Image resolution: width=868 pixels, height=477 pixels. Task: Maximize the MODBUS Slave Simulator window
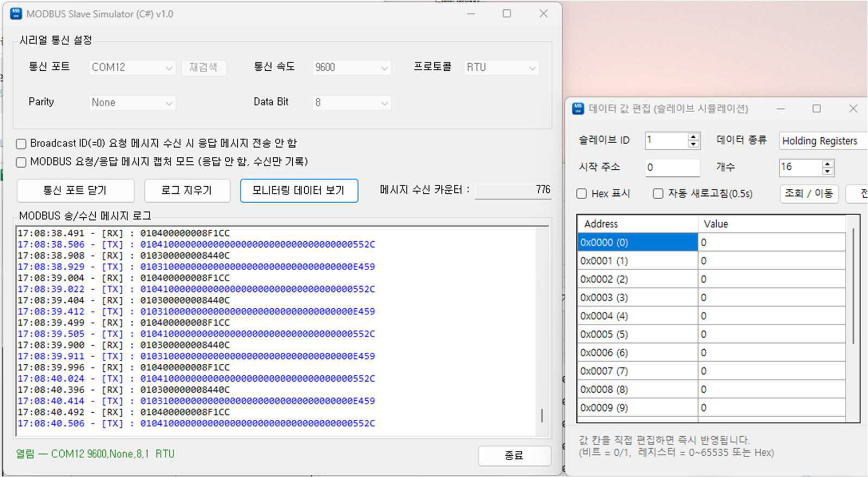507,14
